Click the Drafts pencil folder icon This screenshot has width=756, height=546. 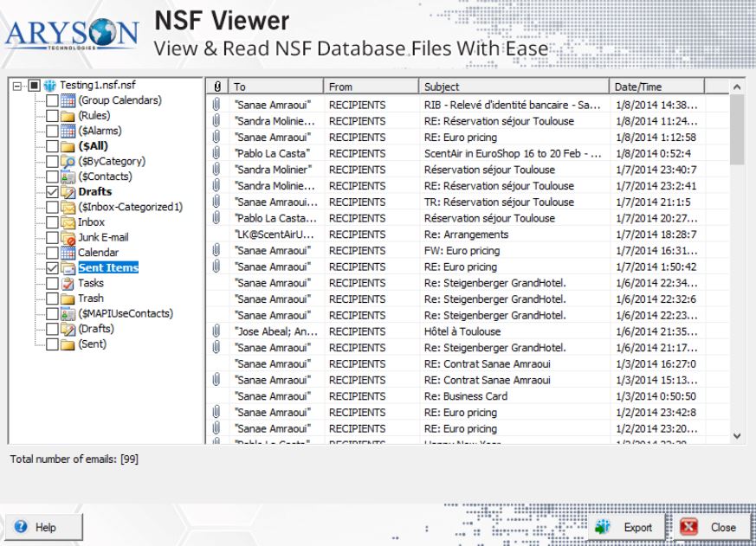coord(68,192)
